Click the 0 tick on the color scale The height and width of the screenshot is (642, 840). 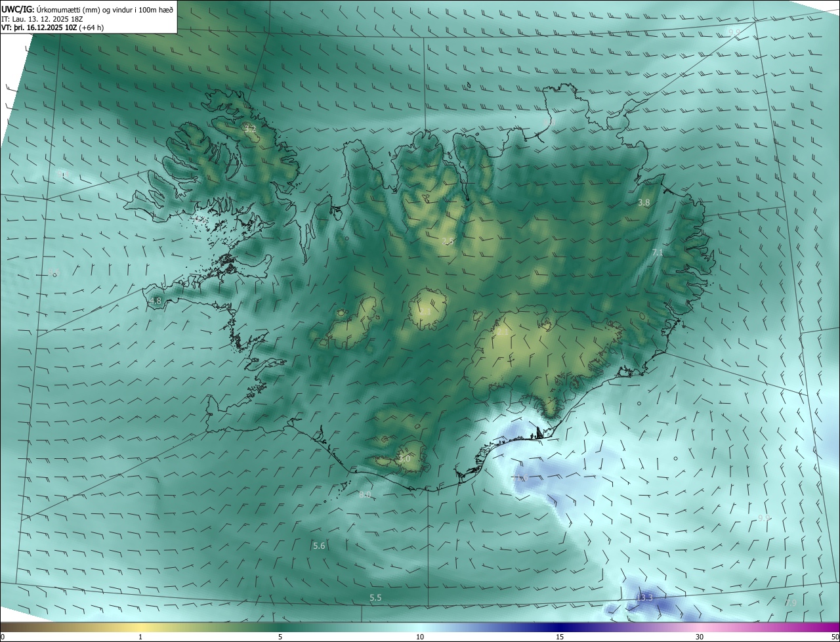coord(3,637)
